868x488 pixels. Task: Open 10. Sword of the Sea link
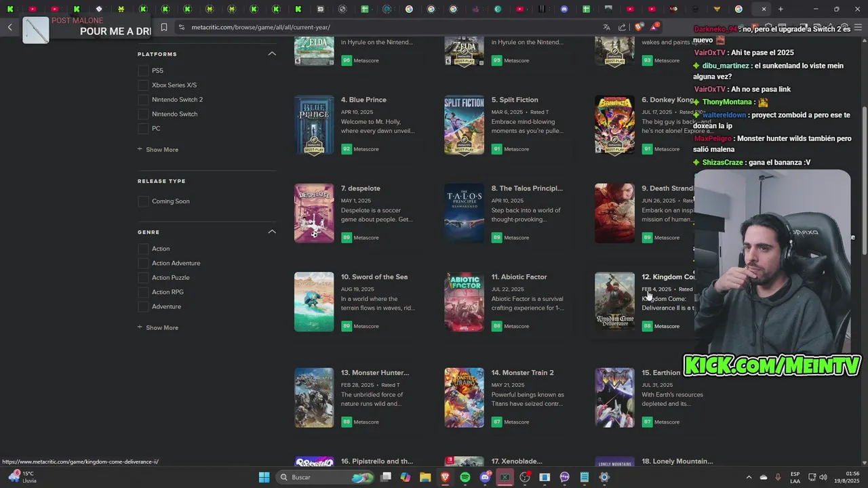coord(374,277)
